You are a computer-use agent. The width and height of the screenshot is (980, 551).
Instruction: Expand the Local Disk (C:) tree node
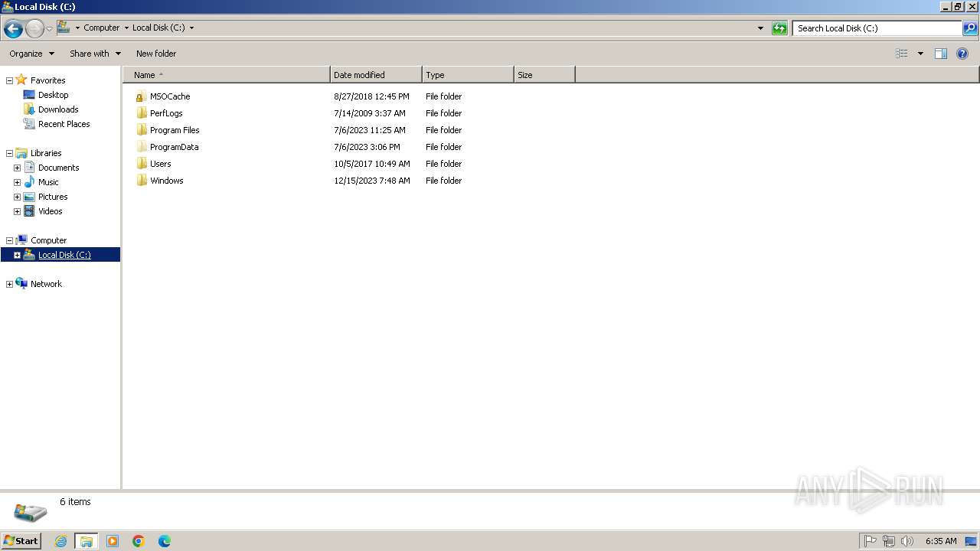(x=17, y=255)
